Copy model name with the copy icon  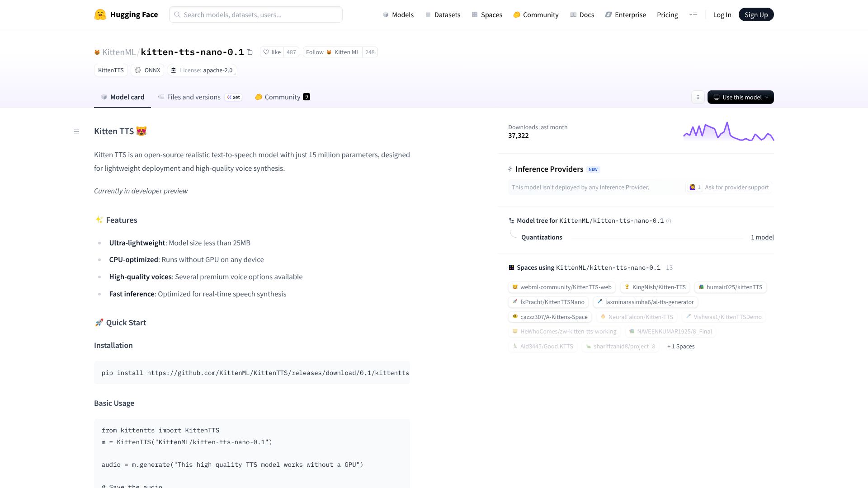coord(250,52)
